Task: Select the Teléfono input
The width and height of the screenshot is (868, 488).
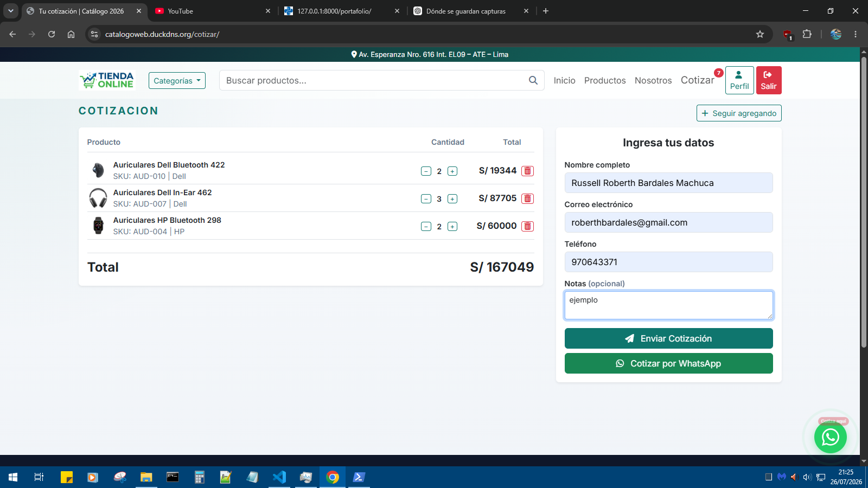Action: [x=668, y=262]
